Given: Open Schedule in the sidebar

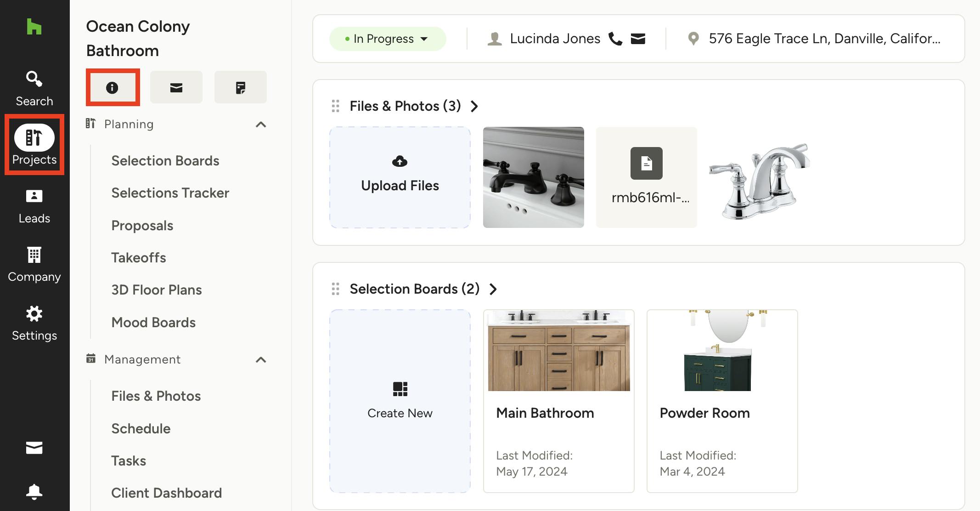Looking at the screenshot, I should [x=141, y=429].
